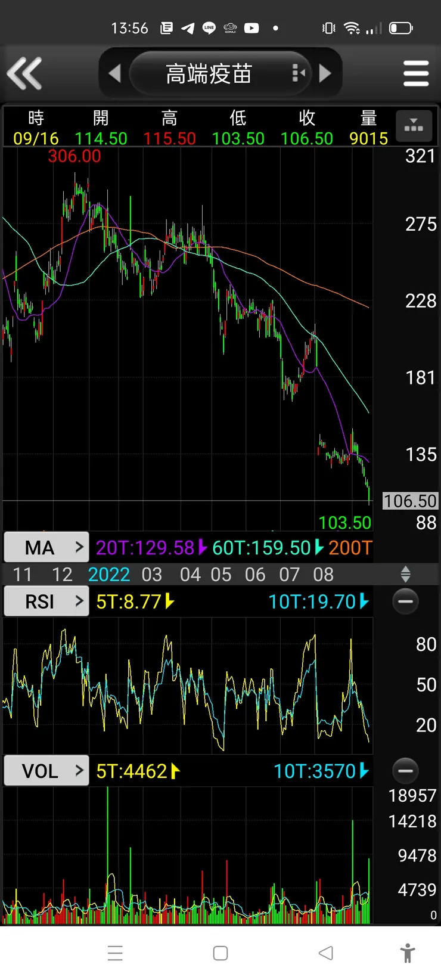Viewport: 441px width, 980px height.
Task: Tap Android recent apps menu button
Action: [115, 953]
